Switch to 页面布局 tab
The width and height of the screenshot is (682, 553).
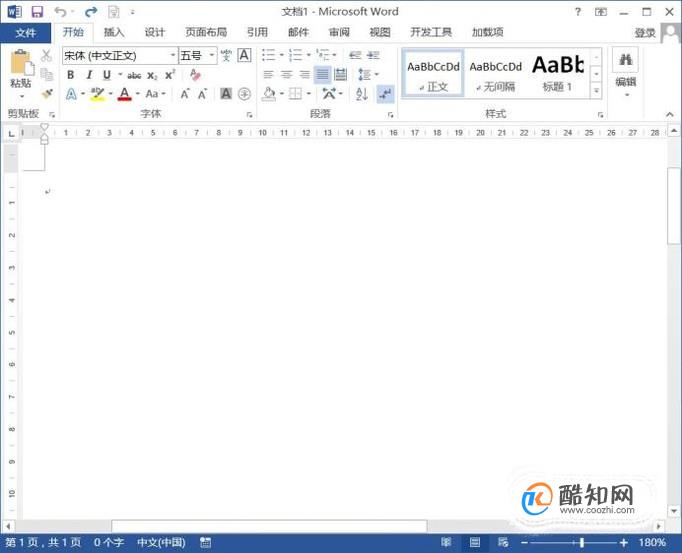[206, 32]
